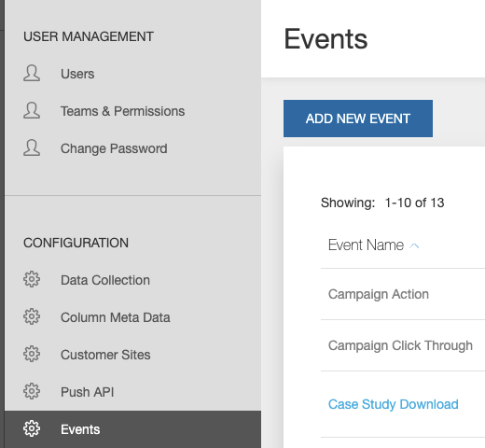The image size is (485, 448).
Task: Select the Events sidebar item
Action: click(x=133, y=429)
